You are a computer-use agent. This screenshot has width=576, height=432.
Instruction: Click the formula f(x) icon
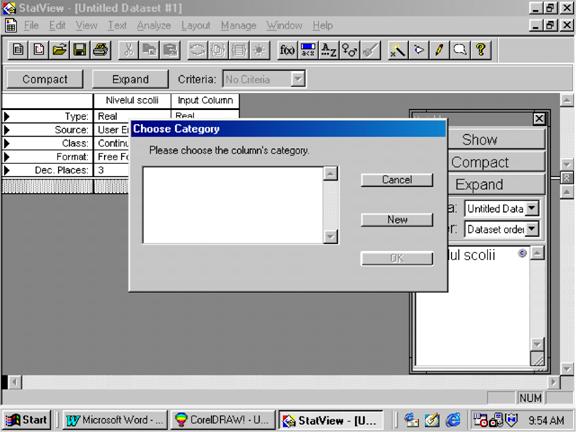pyautogui.click(x=287, y=50)
